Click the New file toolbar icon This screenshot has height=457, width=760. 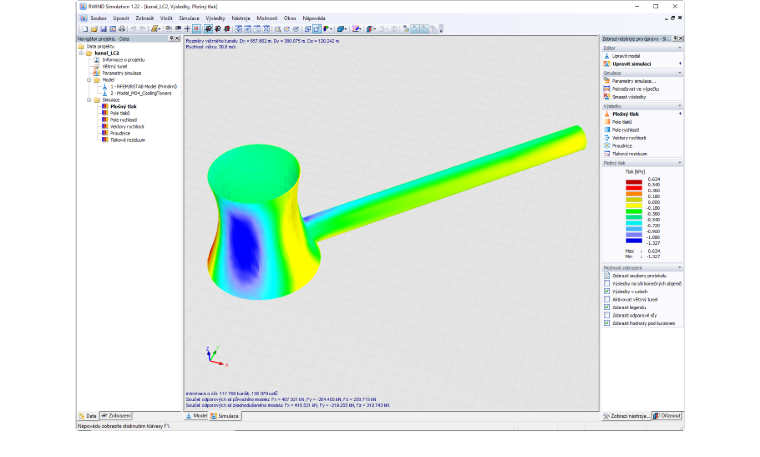85,29
